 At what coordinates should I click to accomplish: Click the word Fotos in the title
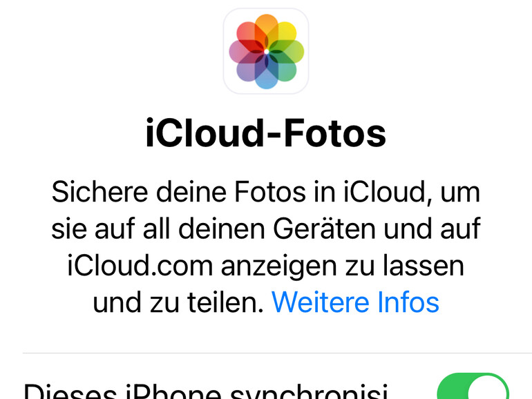pyautogui.click(x=335, y=133)
